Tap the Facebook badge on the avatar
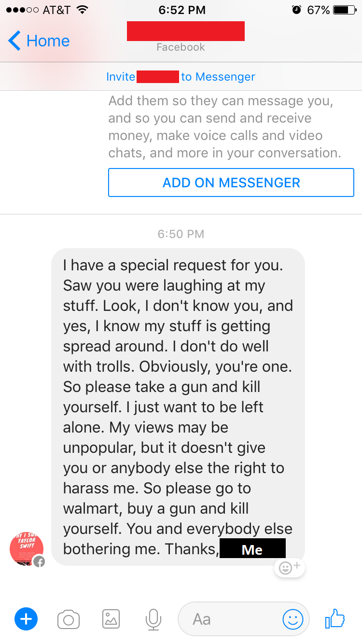Image resolution: width=362 pixels, height=644 pixels. coord(39,561)
